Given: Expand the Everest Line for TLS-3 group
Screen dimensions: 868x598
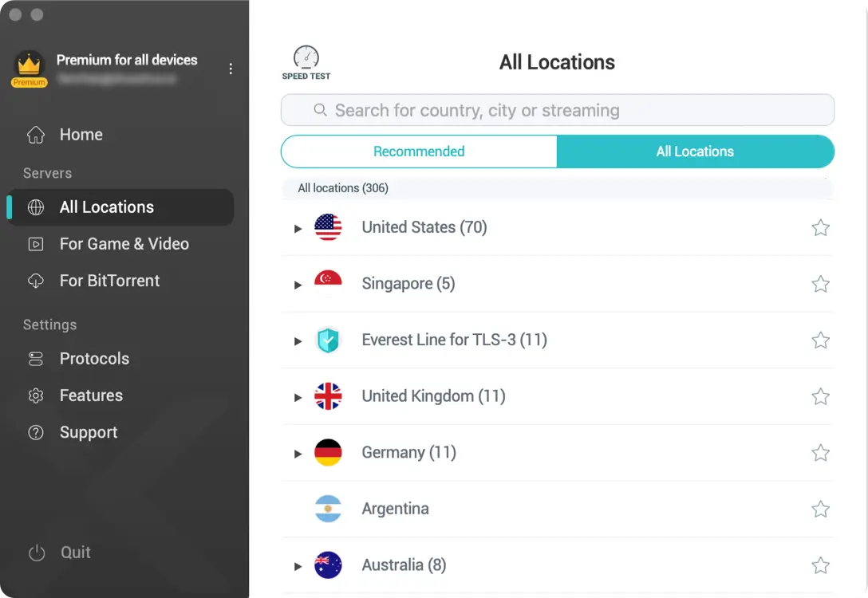Looking at the screenshot, I should (x=298, y=340).
